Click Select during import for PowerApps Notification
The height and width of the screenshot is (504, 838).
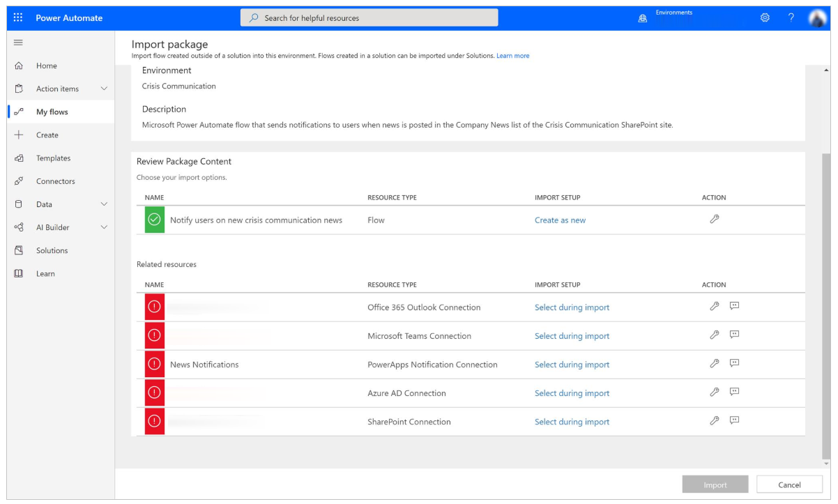coord(572,365)
